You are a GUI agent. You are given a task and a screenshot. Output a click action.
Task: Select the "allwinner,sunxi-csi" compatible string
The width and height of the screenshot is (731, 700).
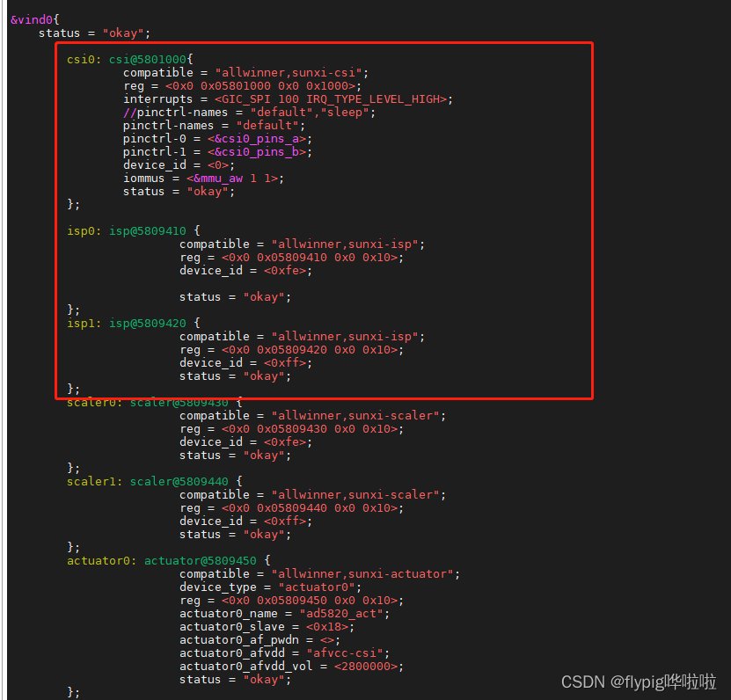[x=289, y=73]
